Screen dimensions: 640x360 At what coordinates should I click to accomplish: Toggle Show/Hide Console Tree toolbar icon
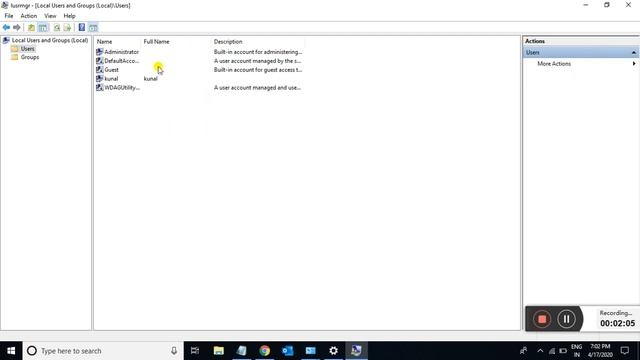point(43,28)
